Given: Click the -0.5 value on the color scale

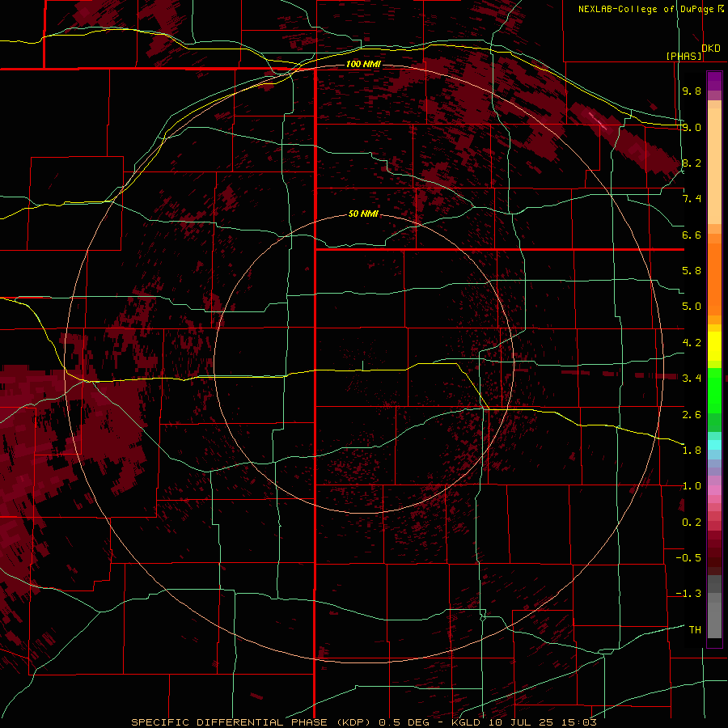Looking at the screenshot, I should click(688, 558).
